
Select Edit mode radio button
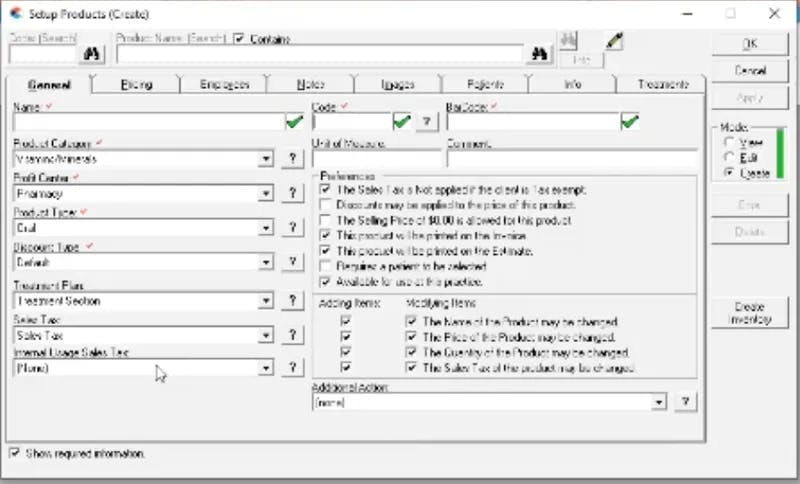click(x=729, y=158)
